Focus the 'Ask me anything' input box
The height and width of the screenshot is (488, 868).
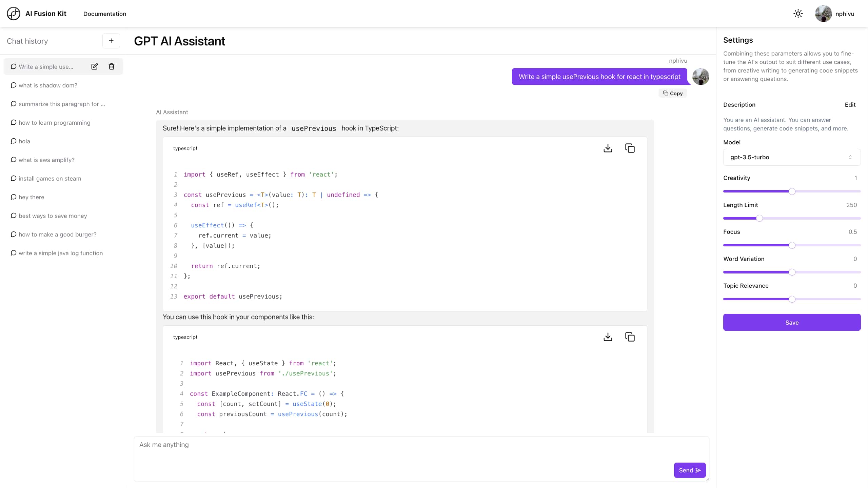pyautogui.click(x=421, y=459)
